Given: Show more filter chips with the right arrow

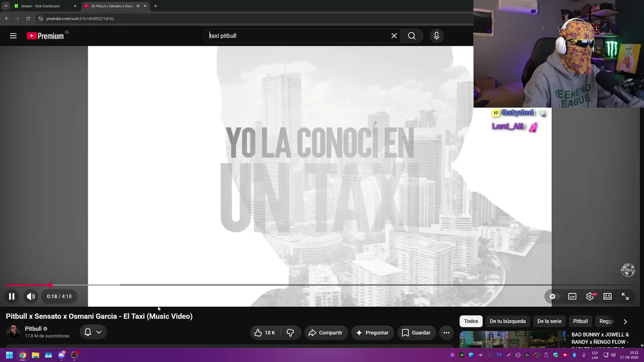Looking at the screenshot, I should coord(625,322).
